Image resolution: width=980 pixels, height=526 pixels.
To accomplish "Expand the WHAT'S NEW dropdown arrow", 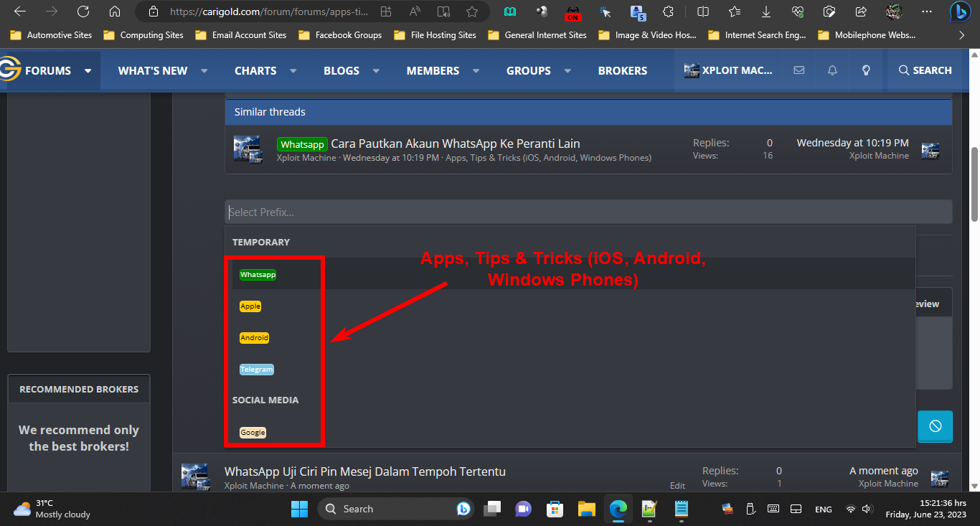I will click(204, 70).
